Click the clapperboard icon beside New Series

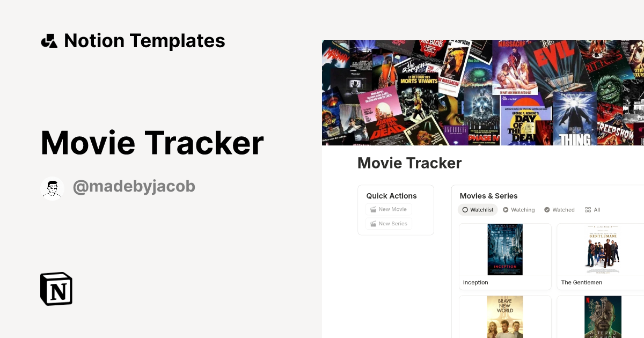click(374, 224)
